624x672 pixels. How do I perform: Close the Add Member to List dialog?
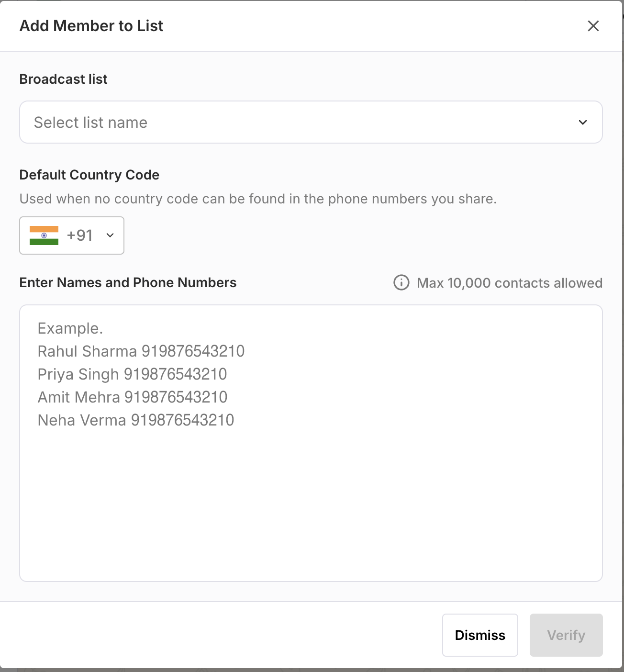(x=593, y=26)
